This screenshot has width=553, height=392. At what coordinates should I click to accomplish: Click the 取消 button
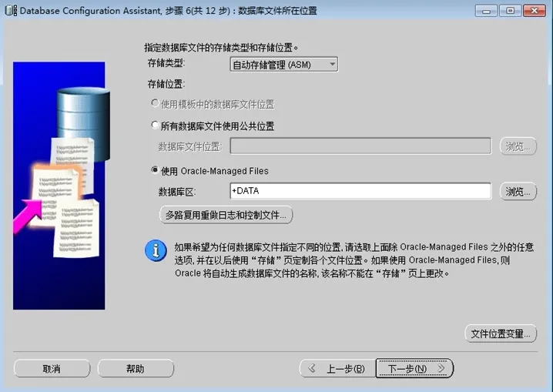[52, 368]
